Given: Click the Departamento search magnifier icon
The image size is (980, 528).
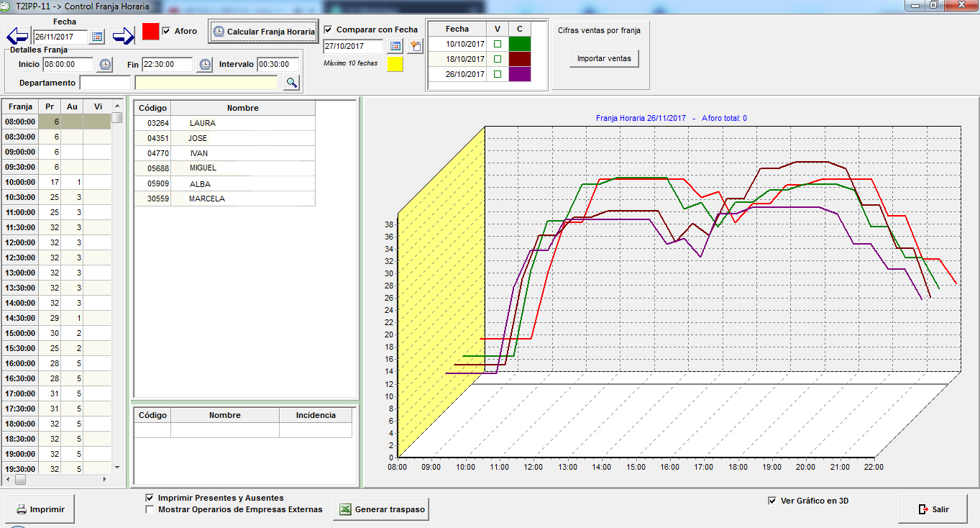Looking at the screenshot, I should pyautogui.click(x=291, y=83).
